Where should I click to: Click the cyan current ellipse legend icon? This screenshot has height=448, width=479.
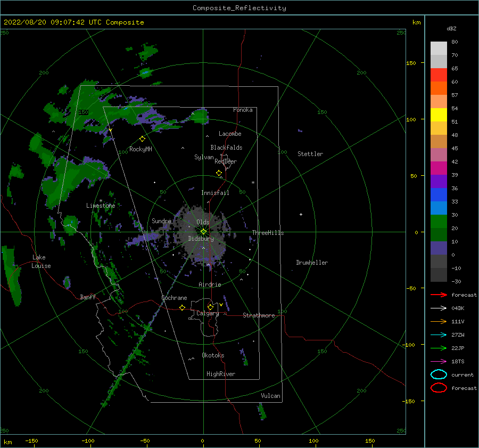click(439, 374)
